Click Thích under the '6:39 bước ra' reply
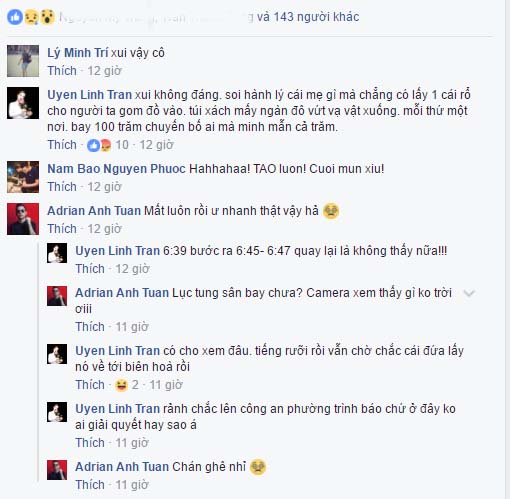 (x=90, y=269)
